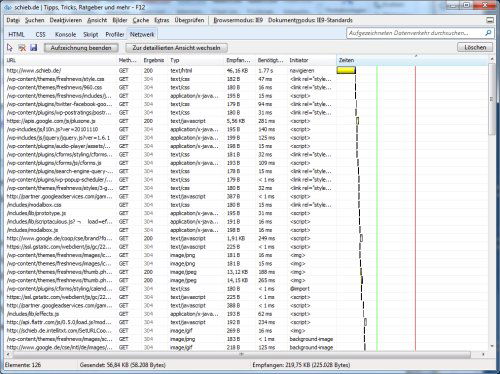Screen dimensions: 500x374
Task: Click Aufzeichnung beenden button
Action: point(81,48)
